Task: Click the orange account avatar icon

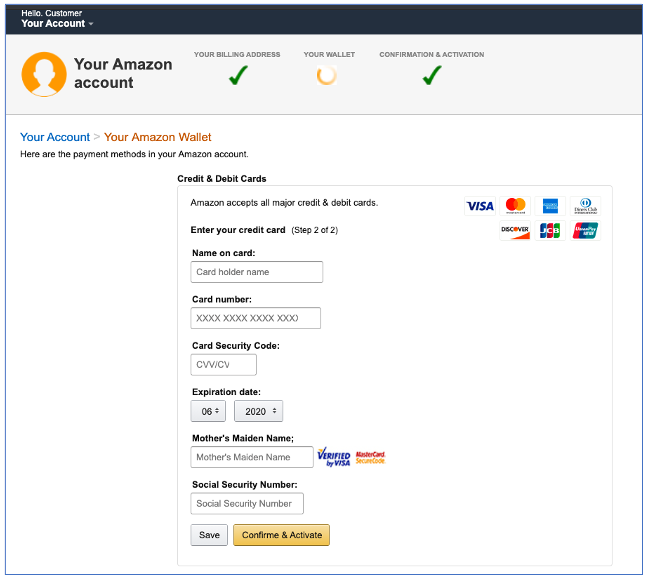Action: (x=44, y=74)
